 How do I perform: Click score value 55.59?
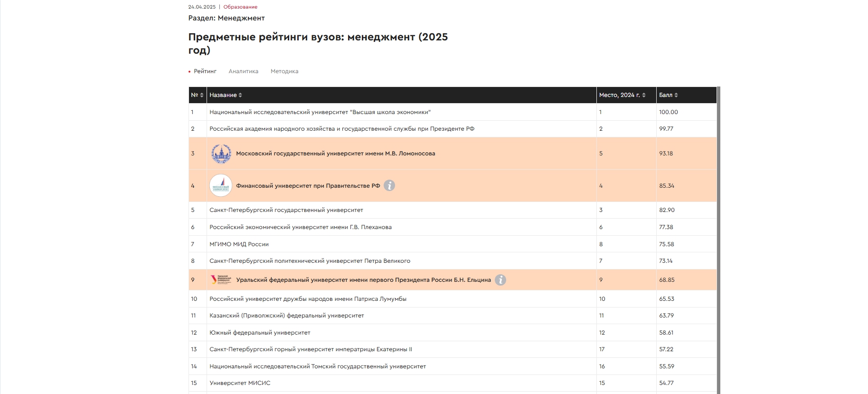tap(667, 366)
